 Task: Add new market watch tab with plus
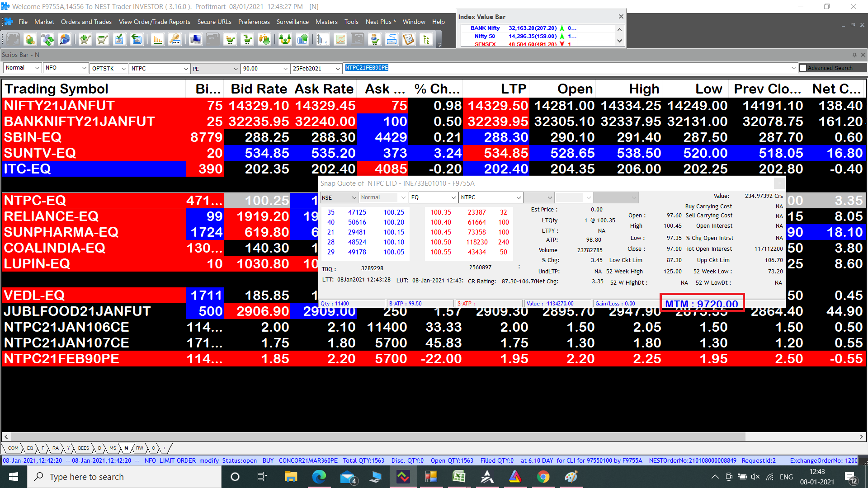pos(165,448)
